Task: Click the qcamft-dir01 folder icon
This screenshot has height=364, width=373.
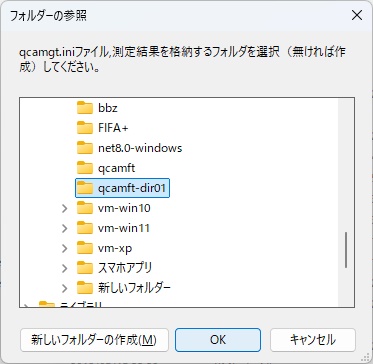Action: pos(85,188)
